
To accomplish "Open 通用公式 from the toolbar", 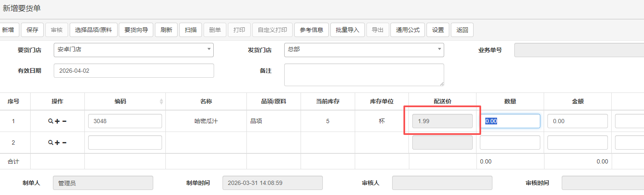I will 407,30.
